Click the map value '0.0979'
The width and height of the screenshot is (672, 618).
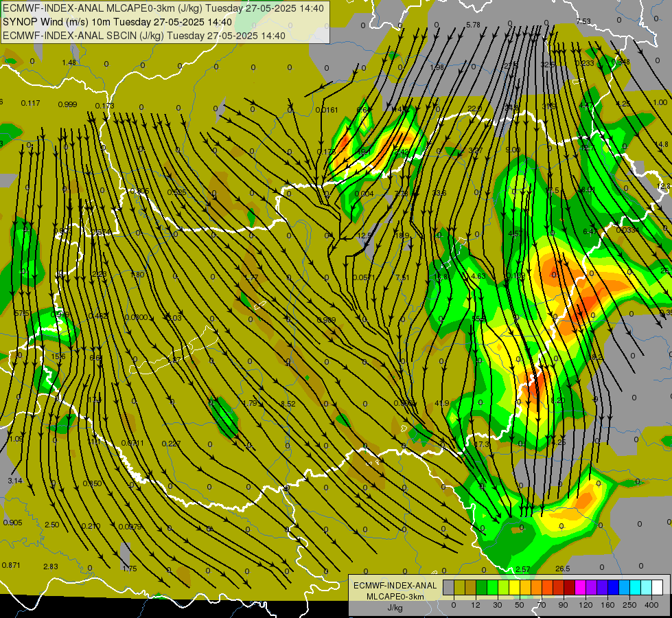click(130, 527)
